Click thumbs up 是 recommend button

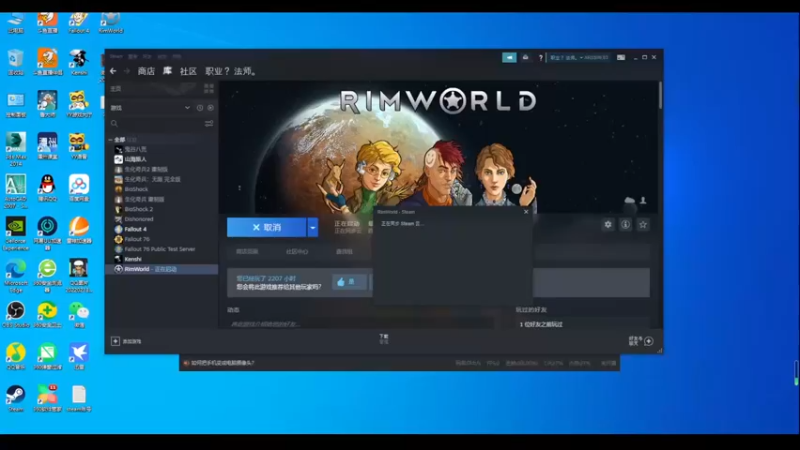[349, 282]
